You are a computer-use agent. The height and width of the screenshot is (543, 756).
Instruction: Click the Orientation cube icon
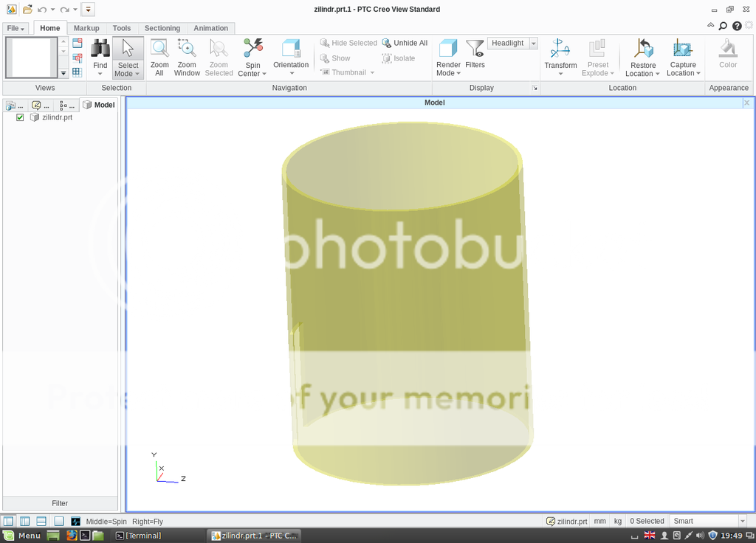[x=291, y=49]
